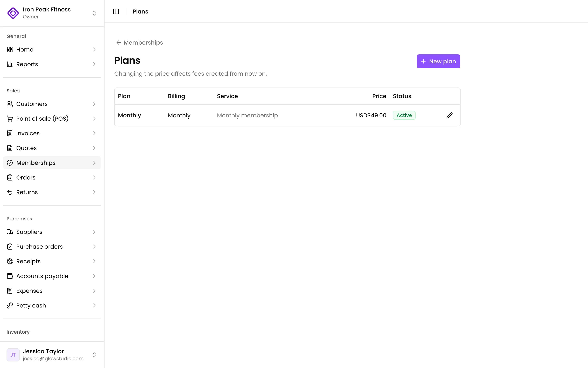
Task: Click the Accounts payable wallet icon
Action: click(10, 276)
